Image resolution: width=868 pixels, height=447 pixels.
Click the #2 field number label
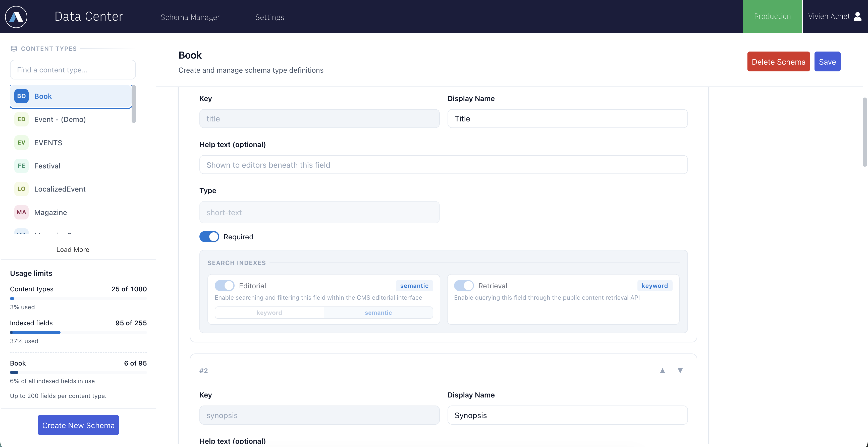tap(203, 371)
